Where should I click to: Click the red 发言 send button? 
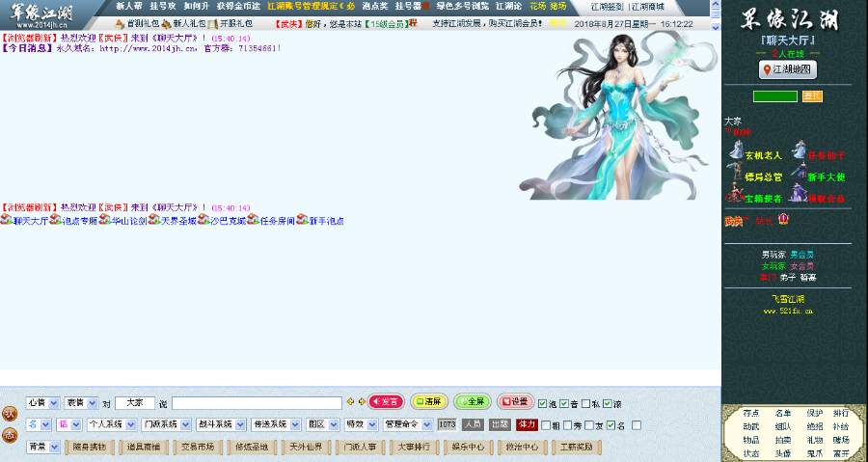pyautogui.click(x=386, y=401)
